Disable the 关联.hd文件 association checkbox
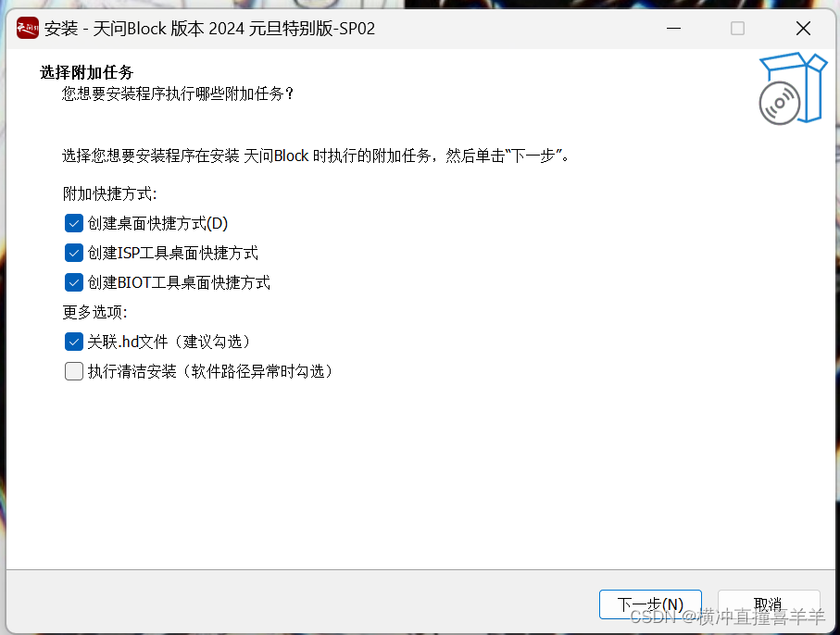 pyautogui.click(x=74, y=342)
